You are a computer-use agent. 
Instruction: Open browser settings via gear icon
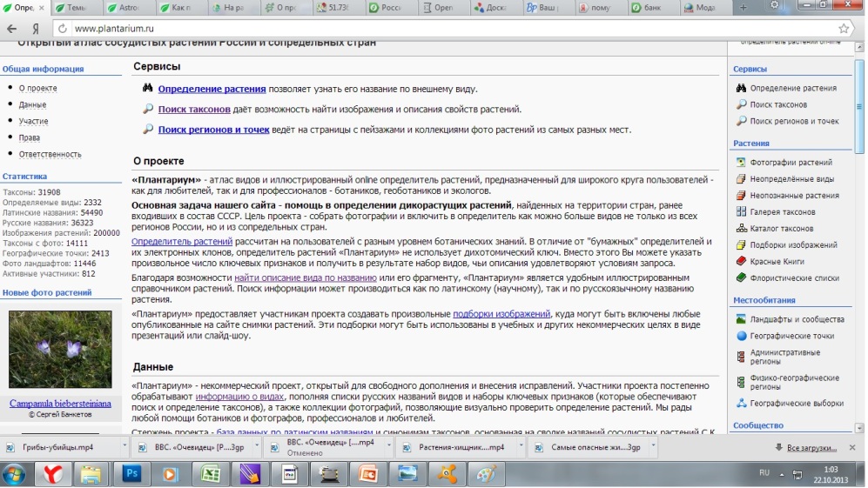772,7
